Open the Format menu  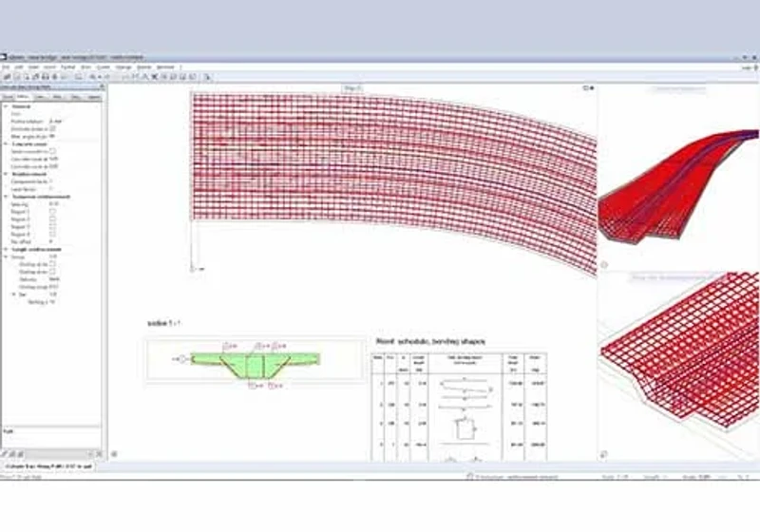pyautogui.click(x=67, y=67)
